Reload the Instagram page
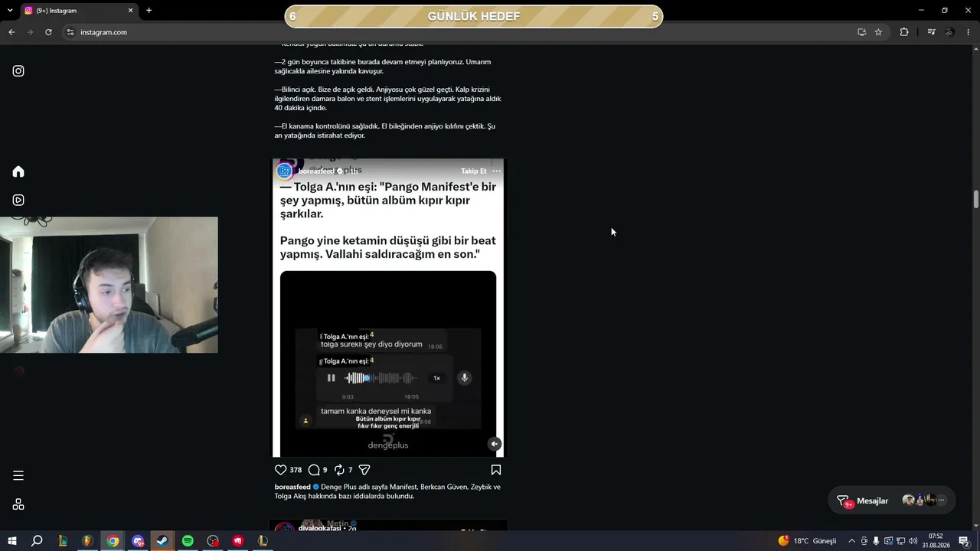The width and height of the screenshot is (980, 551). (x=48, y=32)
